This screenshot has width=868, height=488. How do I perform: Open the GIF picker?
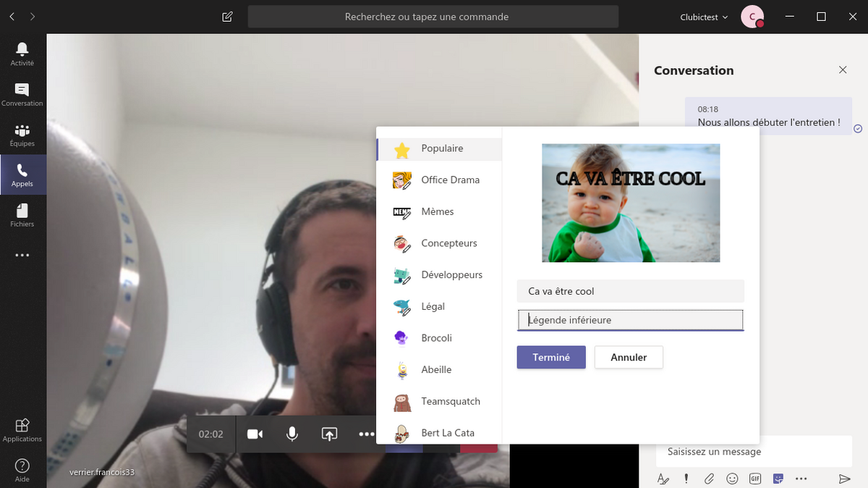(755, 479)
